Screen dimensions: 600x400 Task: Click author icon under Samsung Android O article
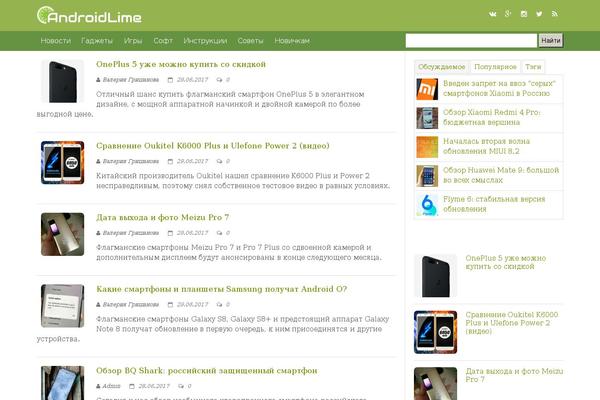[98, 305]
